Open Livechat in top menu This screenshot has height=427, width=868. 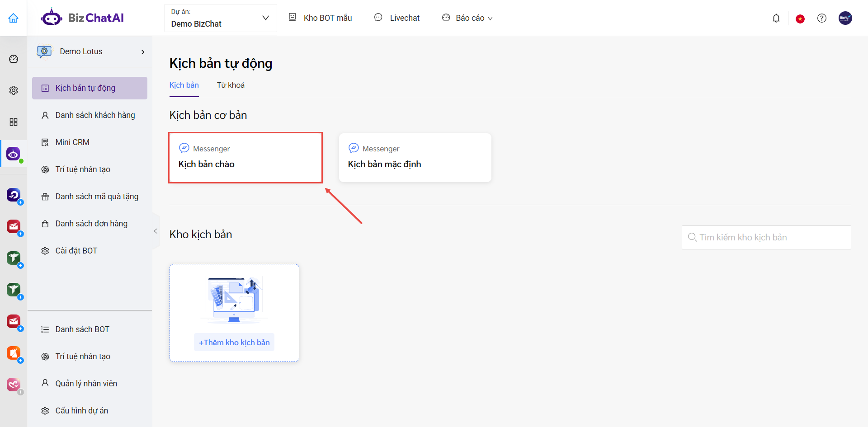(x=405, y=18)
